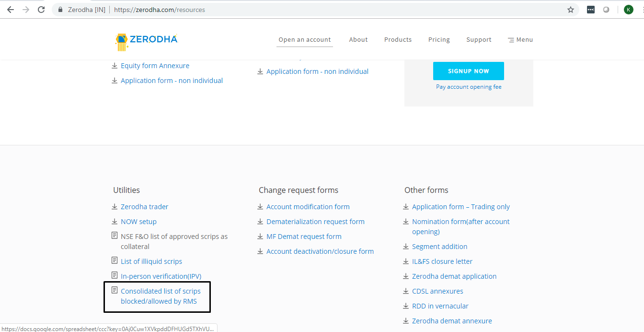644x332 pixels.
Task: Click the padlock site security icon
Action: [60, 10]
